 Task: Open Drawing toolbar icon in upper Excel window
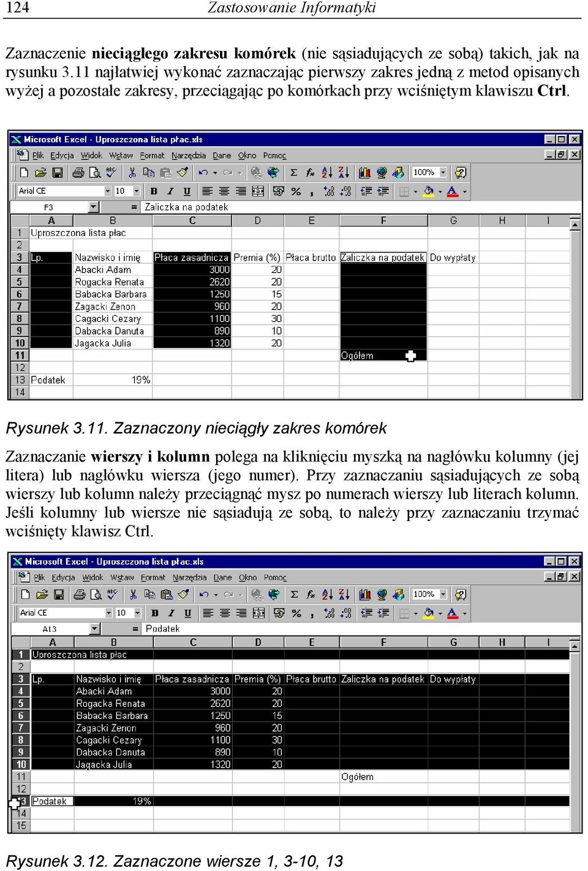point(398,173)
